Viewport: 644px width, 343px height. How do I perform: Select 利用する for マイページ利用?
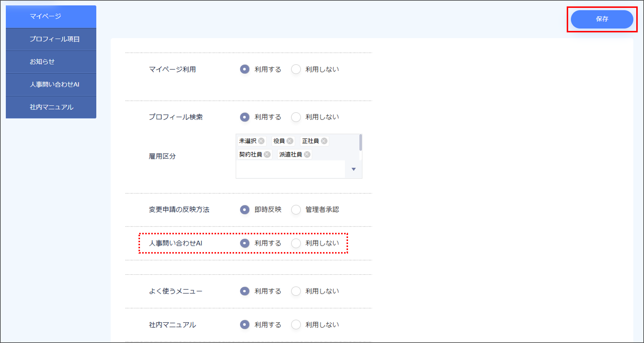[245, 69]
